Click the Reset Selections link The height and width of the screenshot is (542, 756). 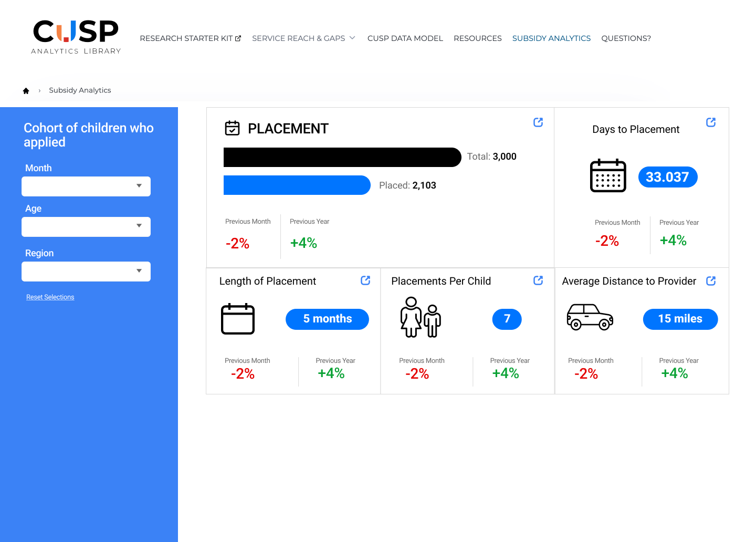pyautogui.click(x=50, y=297)
